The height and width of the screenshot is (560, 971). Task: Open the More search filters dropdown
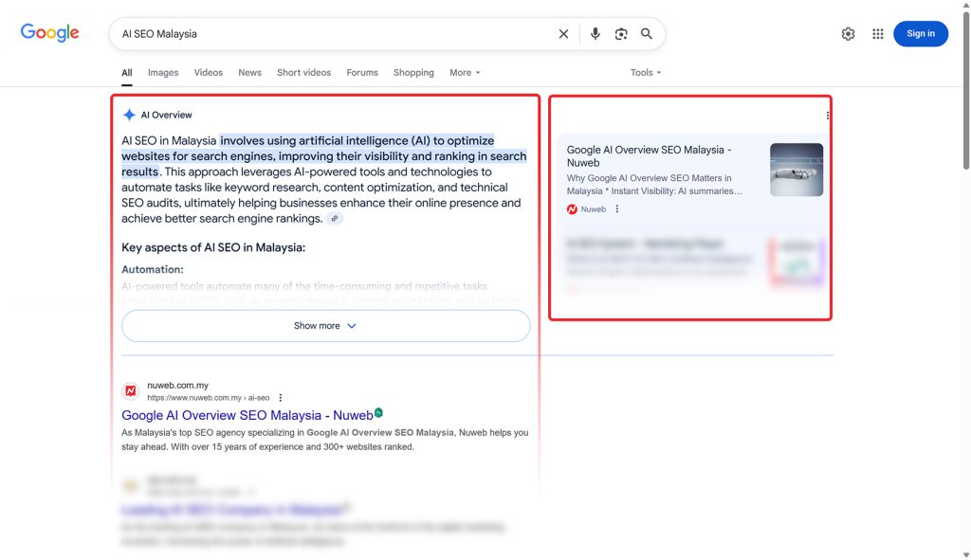click(465, 72)
